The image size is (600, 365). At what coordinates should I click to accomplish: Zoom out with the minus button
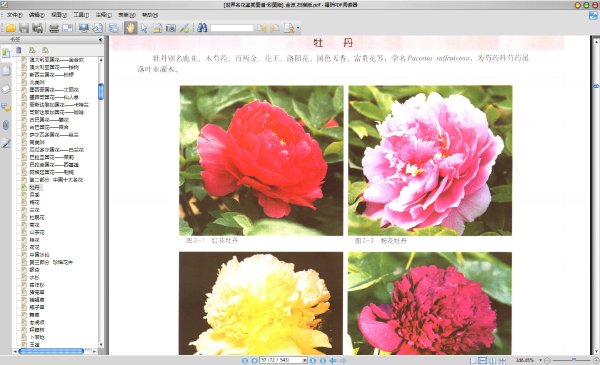click(547, 360)
